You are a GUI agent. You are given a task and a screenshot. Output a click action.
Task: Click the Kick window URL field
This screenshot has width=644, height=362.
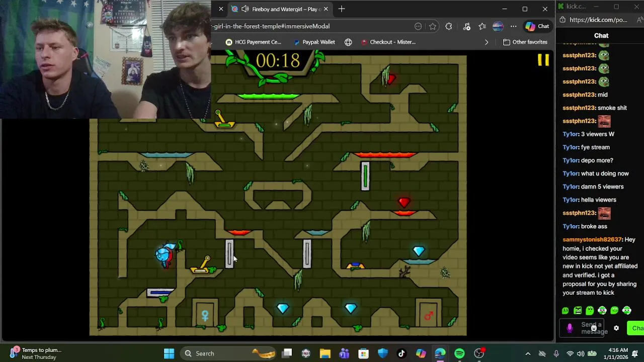(x=599, y=20)
